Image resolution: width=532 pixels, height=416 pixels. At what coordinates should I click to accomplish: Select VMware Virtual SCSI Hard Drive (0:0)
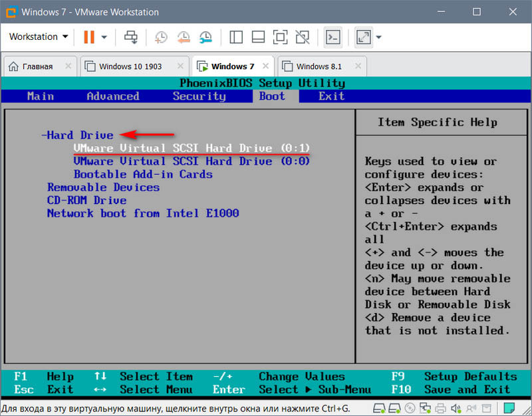tap(192, 161)
